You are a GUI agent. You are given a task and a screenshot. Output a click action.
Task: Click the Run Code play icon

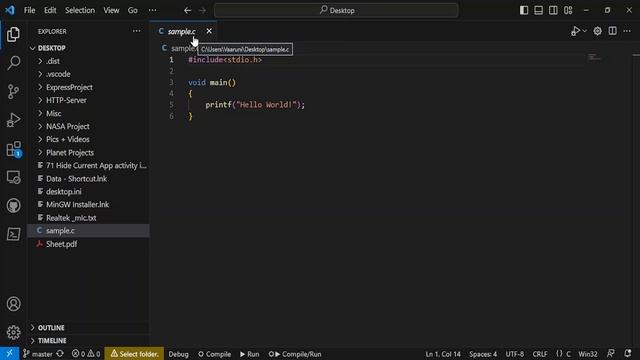pos(575,31)
